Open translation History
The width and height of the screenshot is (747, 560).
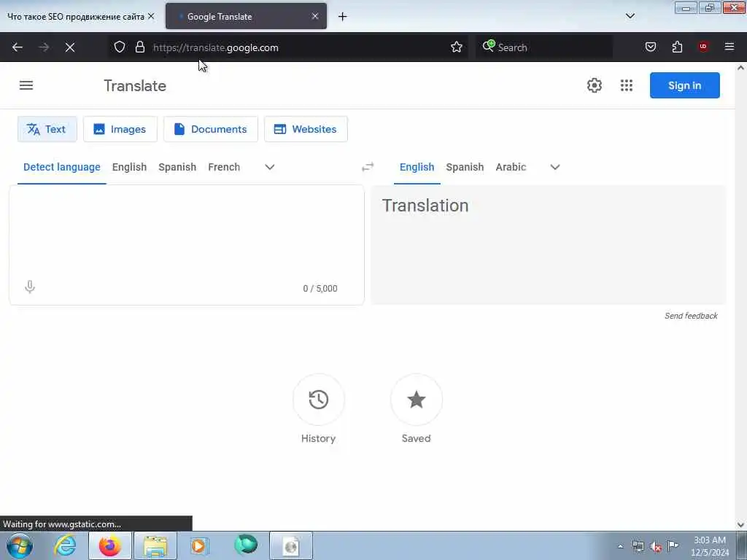pos(318,400)
